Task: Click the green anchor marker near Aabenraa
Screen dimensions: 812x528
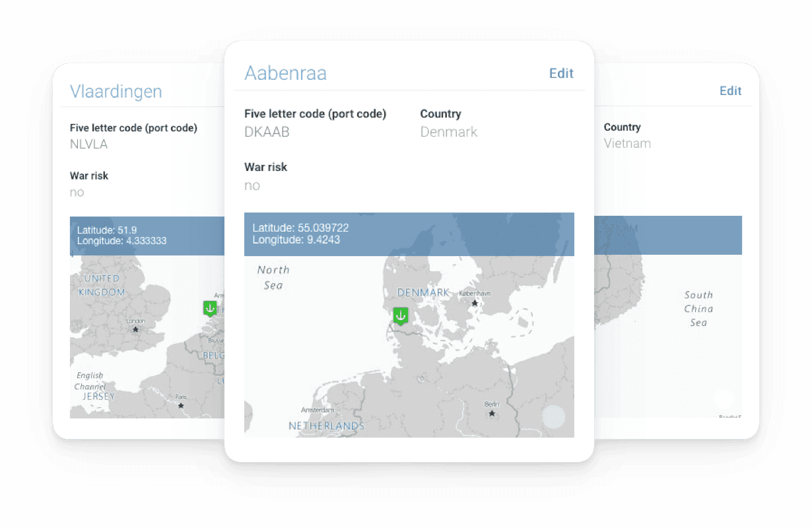Action: [400, 316]
